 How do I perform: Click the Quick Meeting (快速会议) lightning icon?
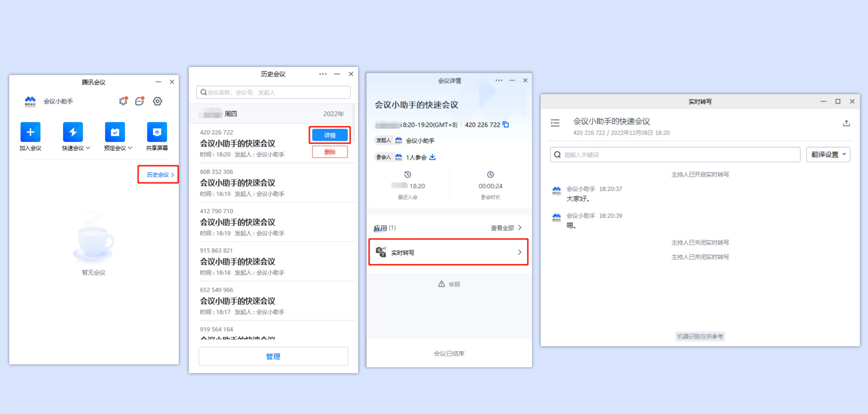click(x=73, y=132)
